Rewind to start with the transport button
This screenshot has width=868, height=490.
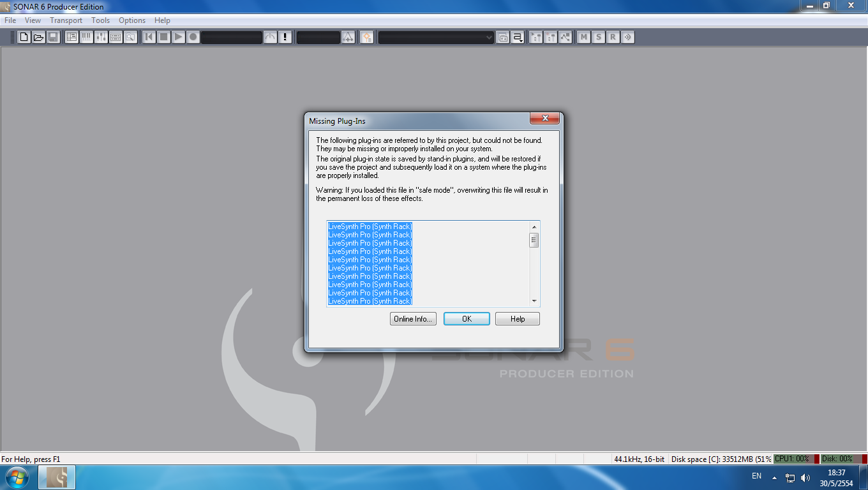[149, 37]
